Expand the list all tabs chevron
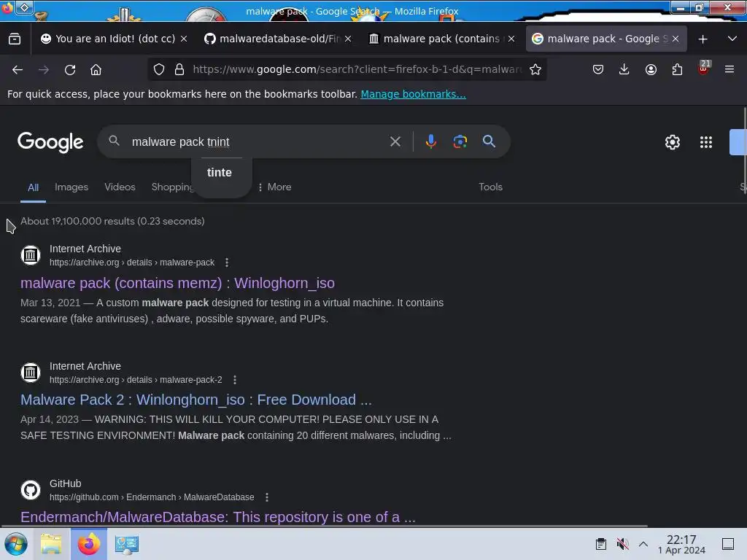The image size is (747, 560). (x=732, y=39)
